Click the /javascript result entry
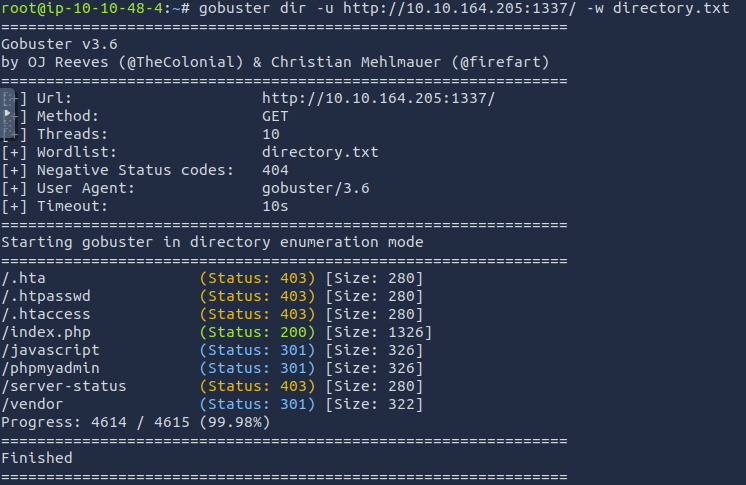 coord(50,350)
